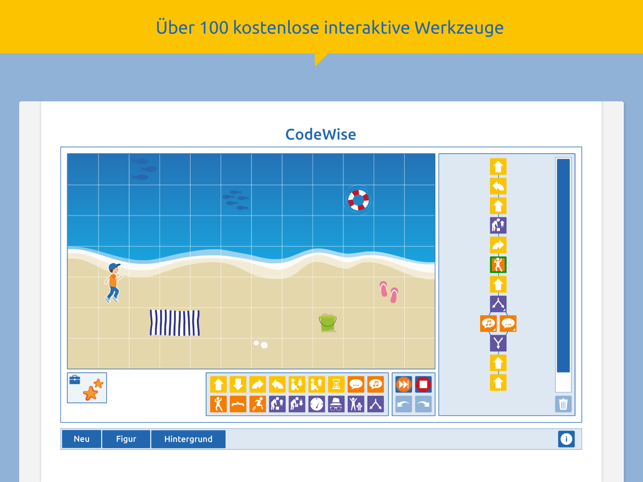
Task: Choose the purple compass gauge command
Action: coord(317,404)
